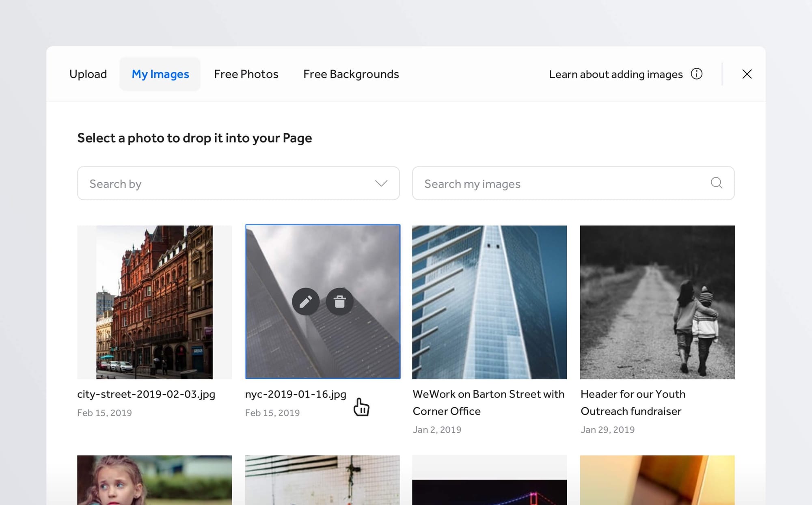
Task: Click the trash delete icon on nyc image
Action: coord(339,302)
